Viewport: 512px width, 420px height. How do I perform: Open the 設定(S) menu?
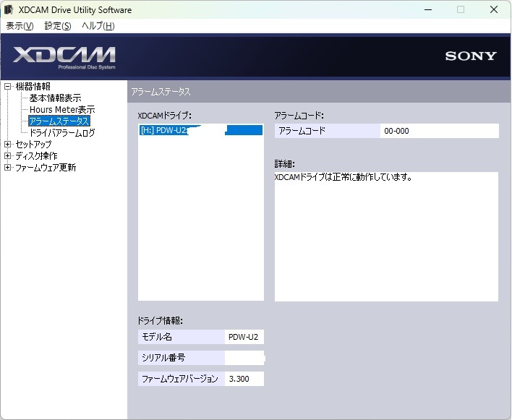click(x=57, y=26)
